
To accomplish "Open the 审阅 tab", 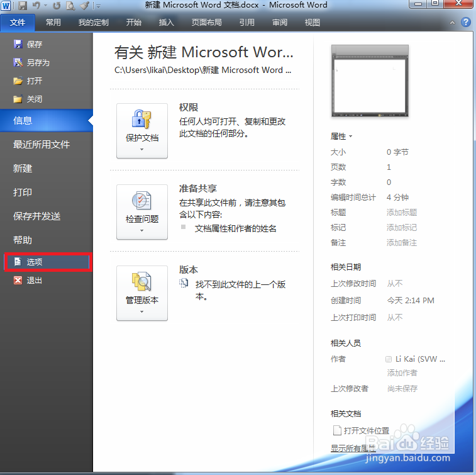I will 279,23.
